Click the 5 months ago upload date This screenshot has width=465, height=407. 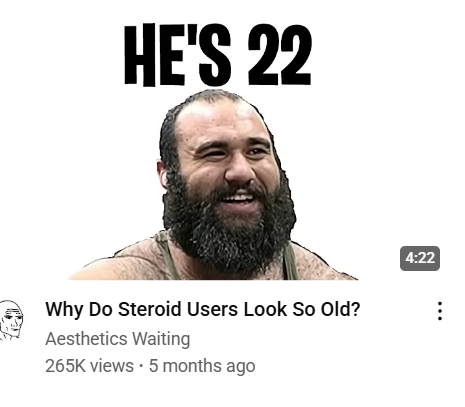(202, 365)
